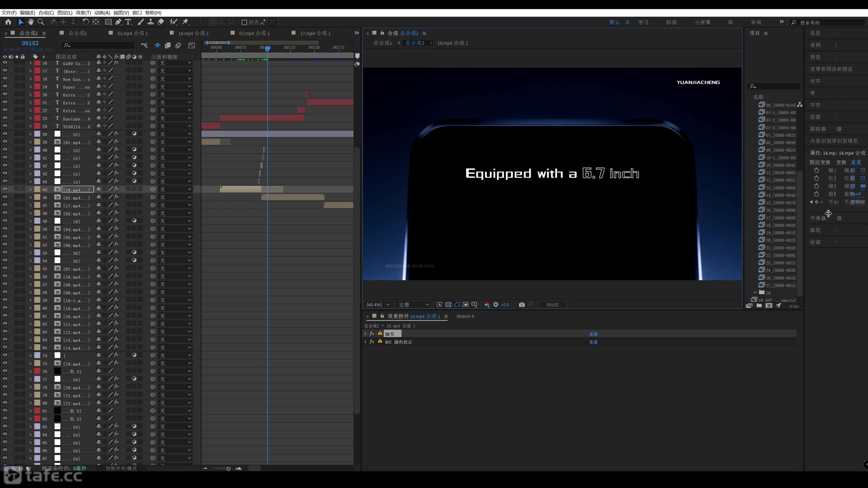Expand the BCC 颜色校正 effect
The width and height of the screenshot is (868, 488).
point(366,342)
